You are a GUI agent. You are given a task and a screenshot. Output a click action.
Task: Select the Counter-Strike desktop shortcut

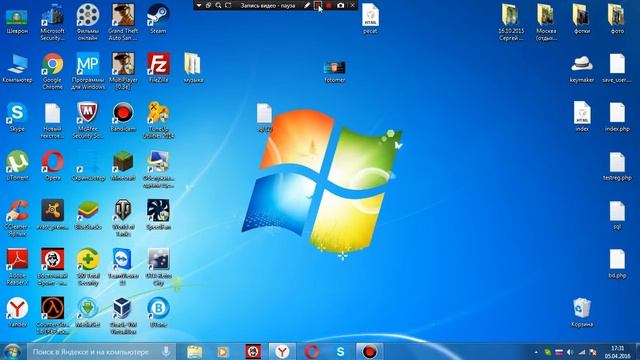tap(52, 316)
